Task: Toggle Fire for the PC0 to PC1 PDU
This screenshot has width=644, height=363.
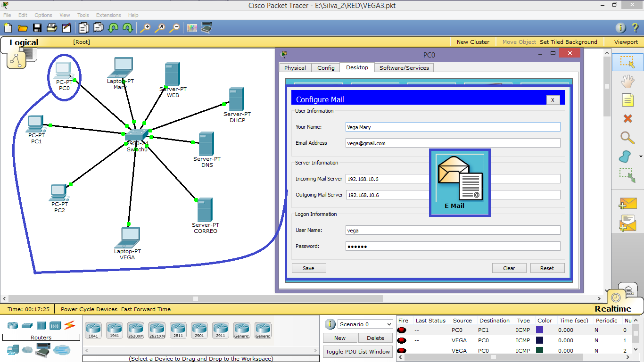Action: 402,330
